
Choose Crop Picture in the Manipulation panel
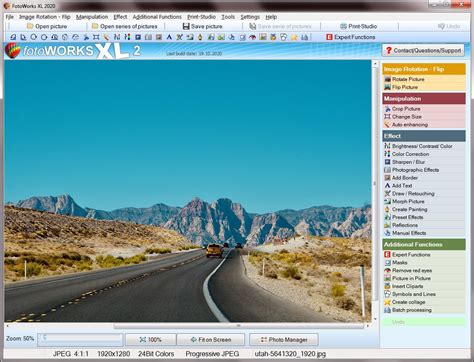(424, 109)
